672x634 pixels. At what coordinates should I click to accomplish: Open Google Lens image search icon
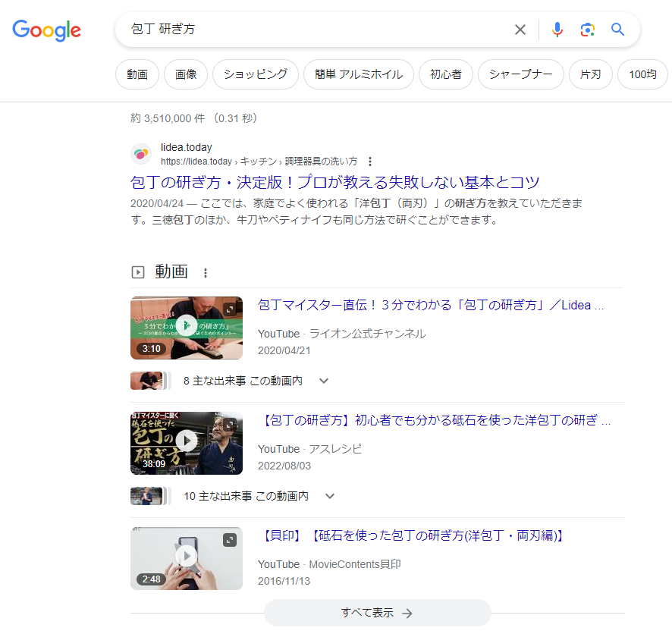[587, 30]
